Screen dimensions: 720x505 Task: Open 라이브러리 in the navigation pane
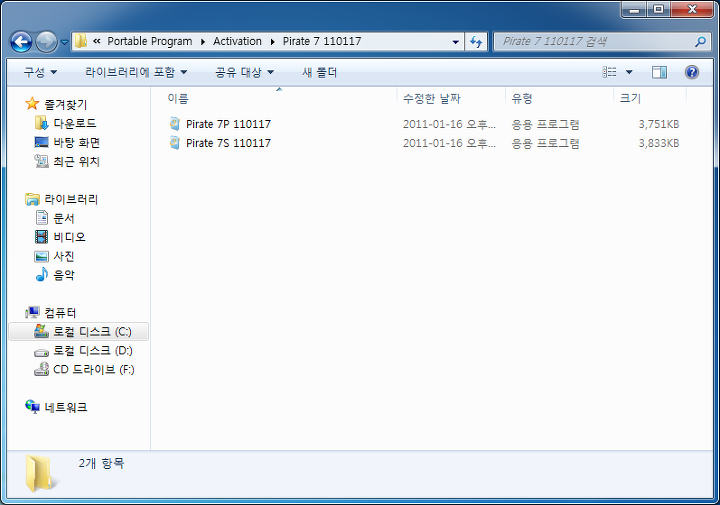[x=71, y=199]
